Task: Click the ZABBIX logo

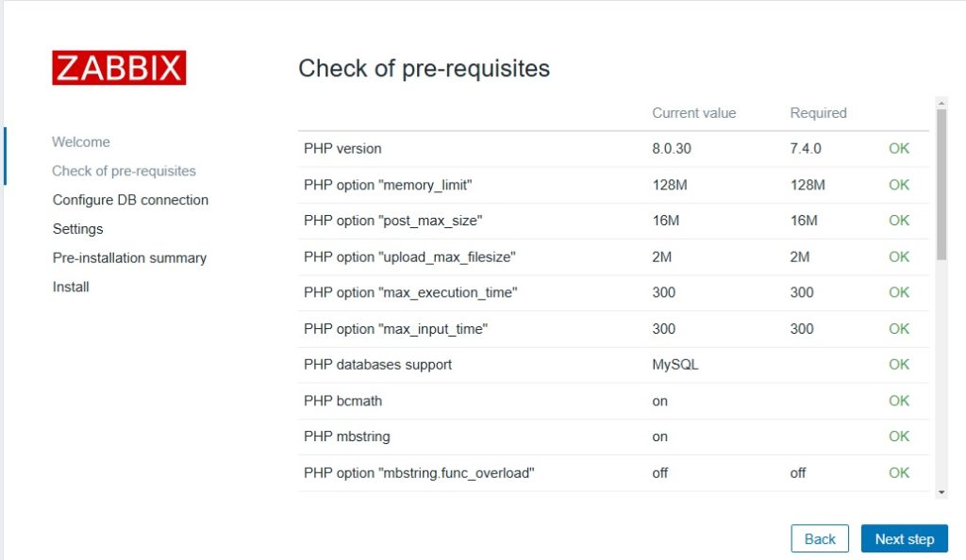Action: 119,68
